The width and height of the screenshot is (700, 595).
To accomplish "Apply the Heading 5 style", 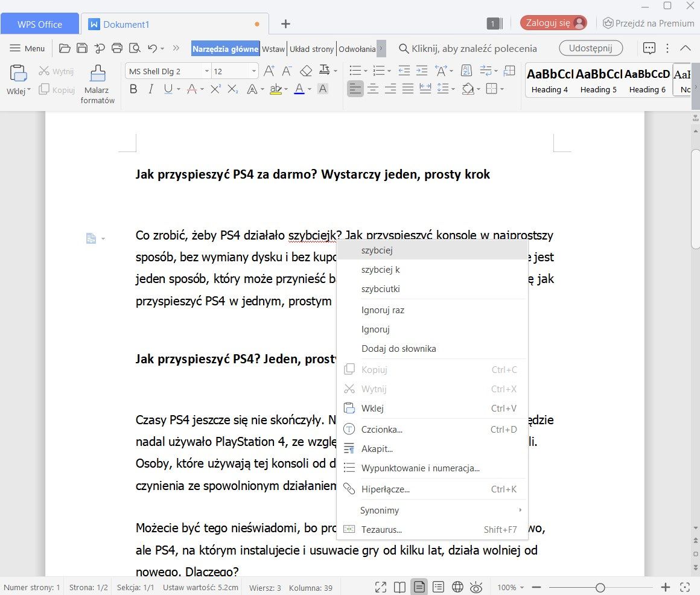I will (599, 81).
